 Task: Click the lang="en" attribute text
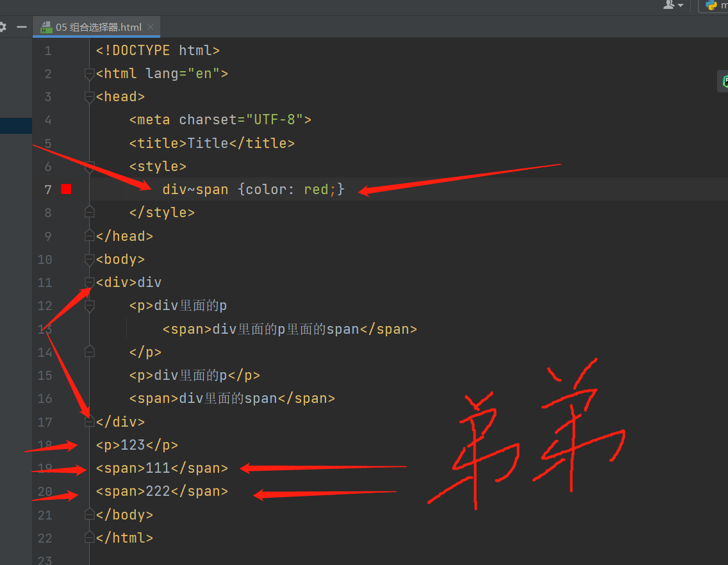coord(183,74)
